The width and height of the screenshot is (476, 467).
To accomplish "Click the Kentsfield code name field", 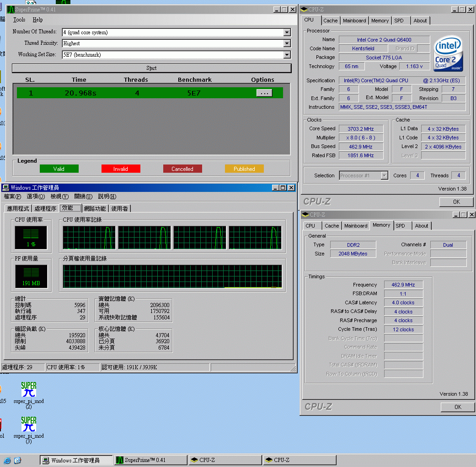I will (363, 48).
